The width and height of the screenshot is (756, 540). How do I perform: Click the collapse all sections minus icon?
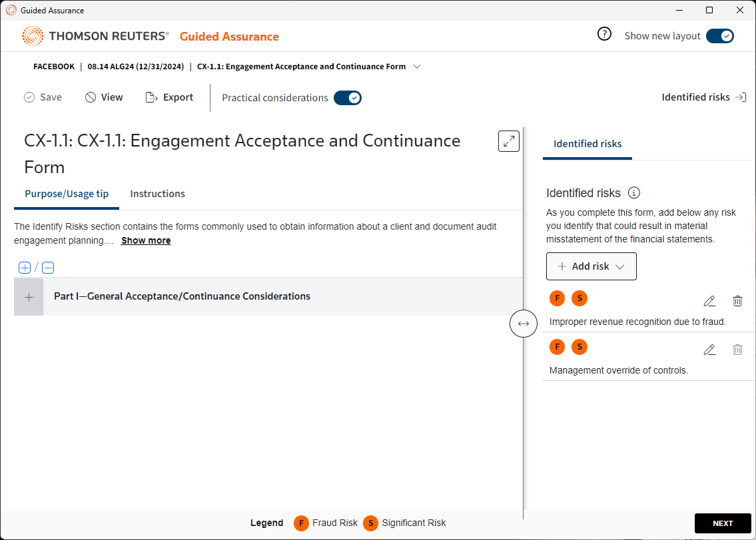pyautogui.click(x=48, y=268)
